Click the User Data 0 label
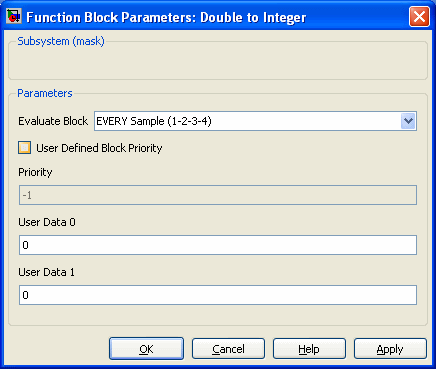Image resolution: width=436 pixels, height=369 pixels. tap(47, 222)
